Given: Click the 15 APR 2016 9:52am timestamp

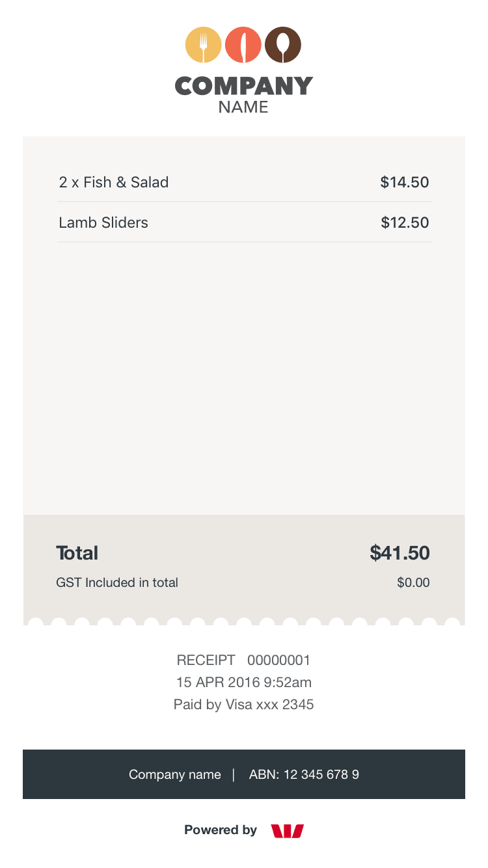Looking at the screenshot, I should (244, 683).
